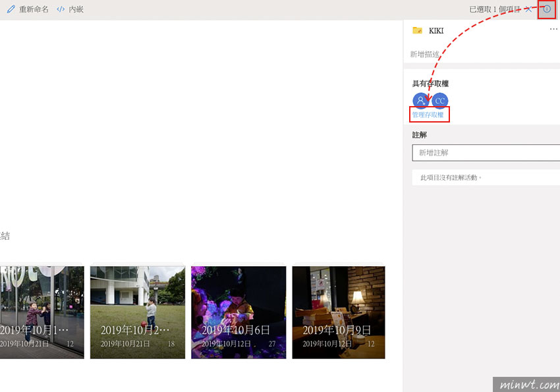Focus the 新增註解 comment input box
Viewport: 560px width, 392px height.
click(x=486, y=153)
